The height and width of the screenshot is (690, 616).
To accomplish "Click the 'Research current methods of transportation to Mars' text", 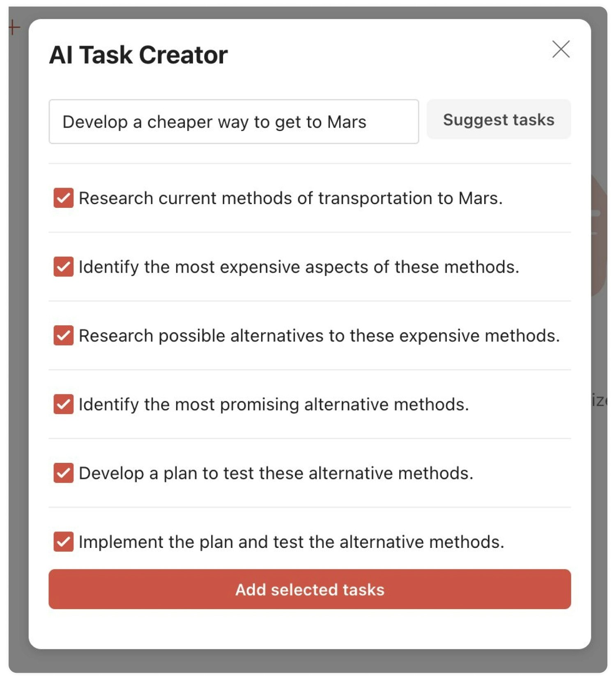I will coord(290,198).
